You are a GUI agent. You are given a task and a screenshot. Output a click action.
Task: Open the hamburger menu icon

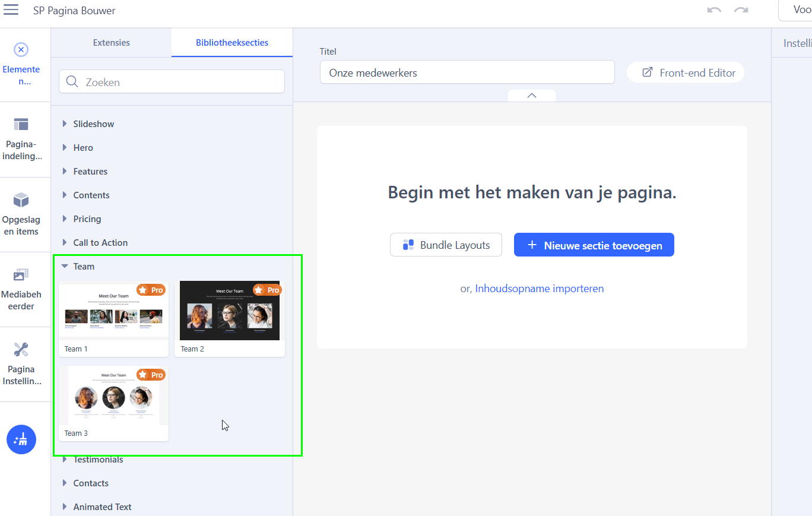click(x=11, y=10)
